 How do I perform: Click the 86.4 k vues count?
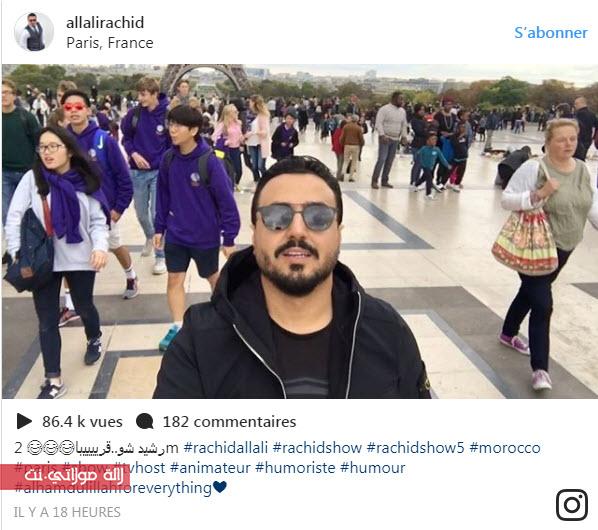point(82,422)
